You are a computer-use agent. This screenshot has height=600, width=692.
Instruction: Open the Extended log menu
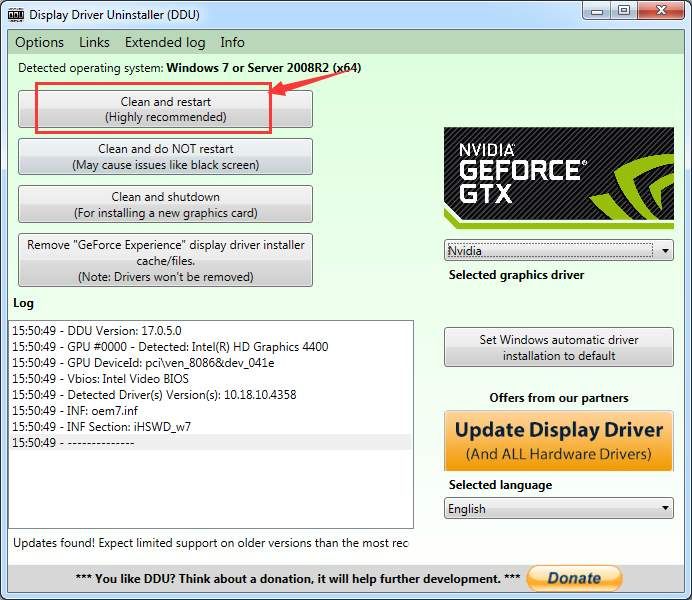164,42
